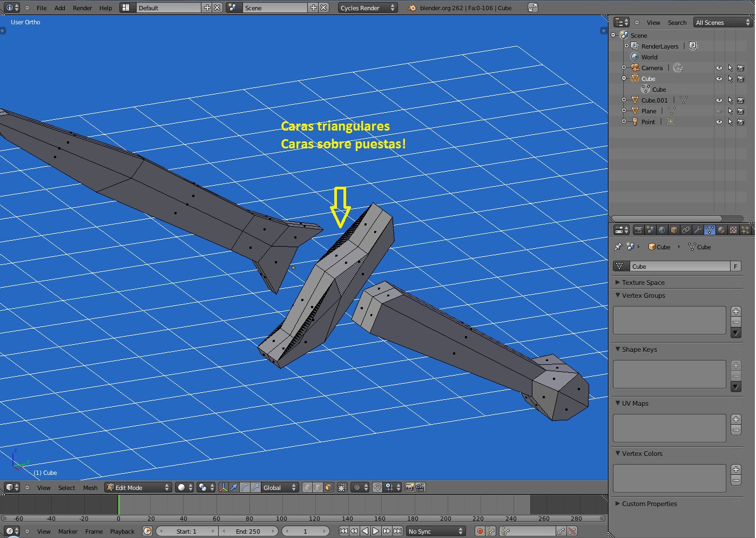Pin the properties context

coord(618,247)
